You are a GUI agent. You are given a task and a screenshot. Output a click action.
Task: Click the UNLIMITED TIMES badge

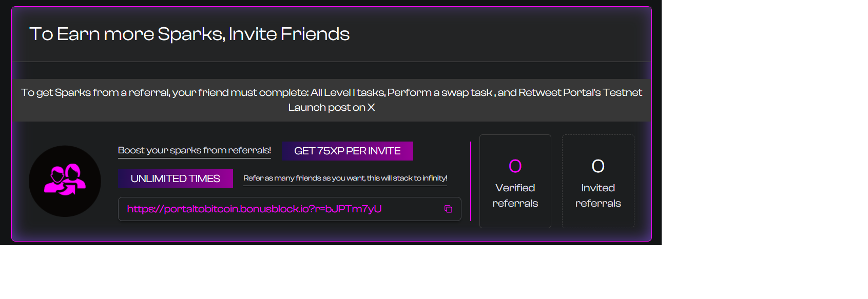point(176,178)
